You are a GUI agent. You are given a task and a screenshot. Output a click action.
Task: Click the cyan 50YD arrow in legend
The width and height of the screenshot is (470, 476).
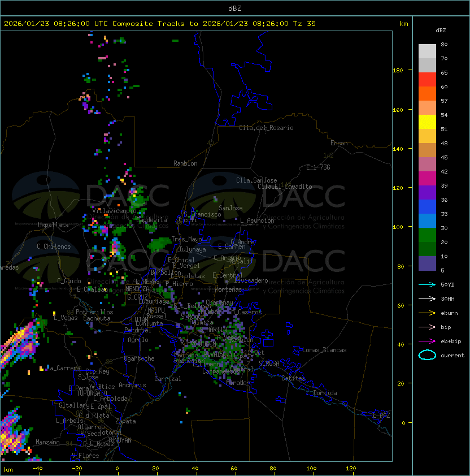(x=427, y=285)
